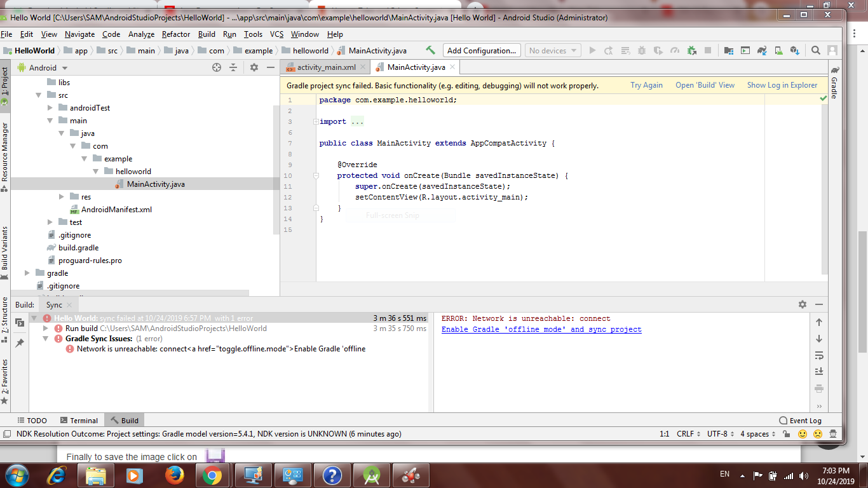Click the down arrow in Build output

coord(819,339)
